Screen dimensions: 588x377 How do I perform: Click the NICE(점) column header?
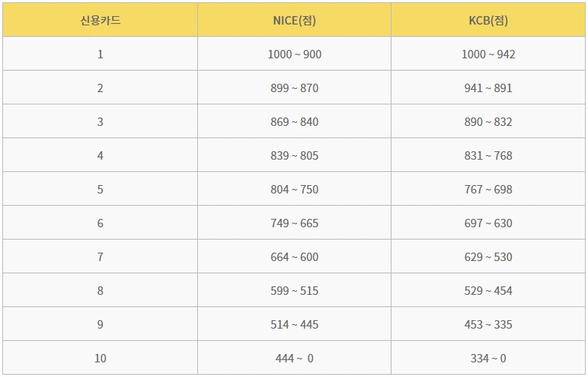pos(294,21)
